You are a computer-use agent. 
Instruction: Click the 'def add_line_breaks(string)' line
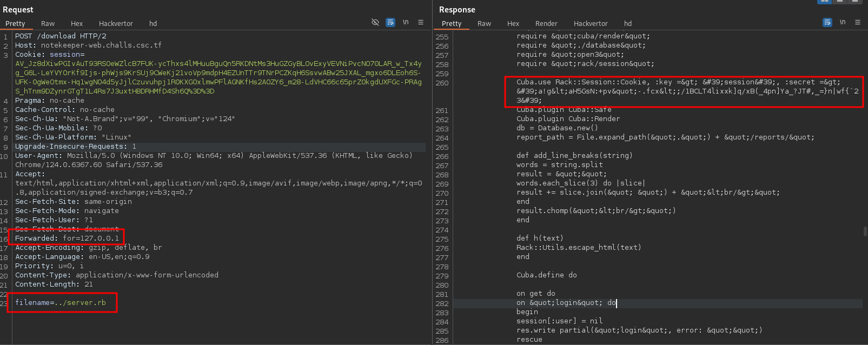[x=574, y=156]
